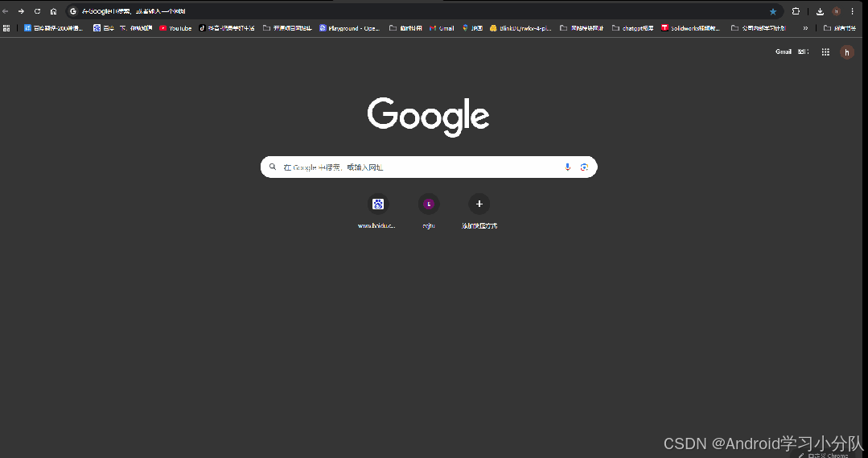Customize Chrome button at bottom right
Viewport: 868px width, 458px height.
click(823, 456)
